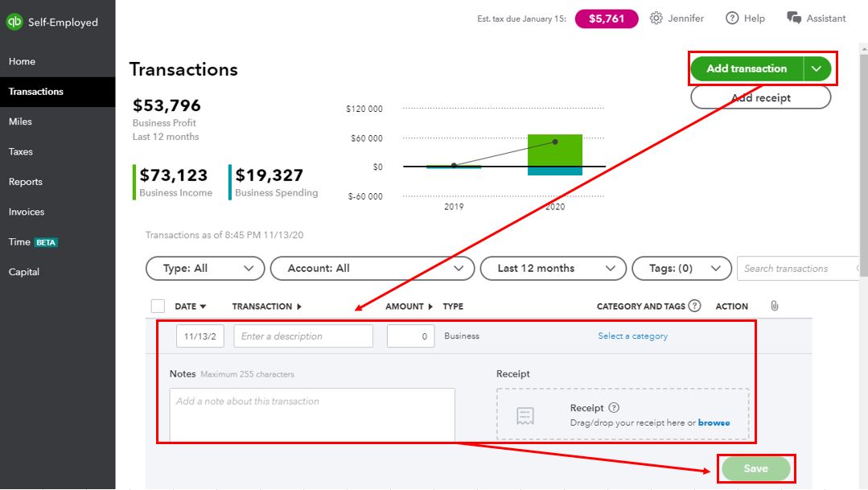
Task: Click the Category and Tags help icon
Action: pyautogui.click(x=694, y=306)
